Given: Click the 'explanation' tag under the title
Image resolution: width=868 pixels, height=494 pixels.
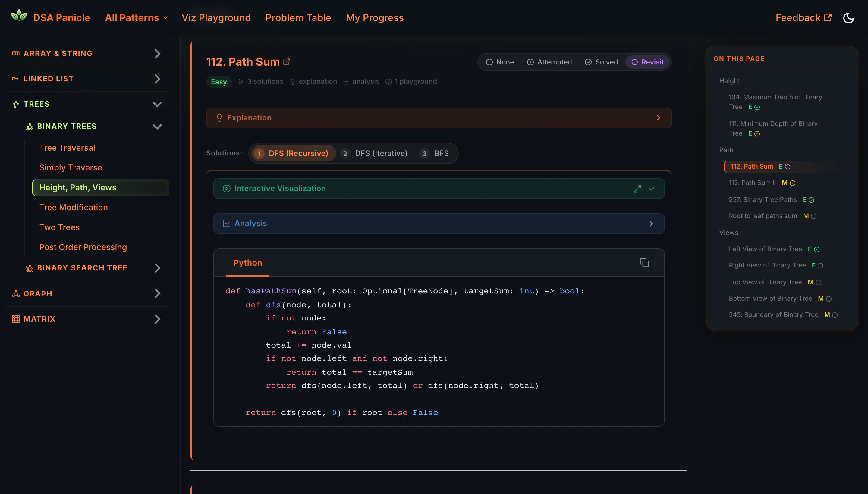Looking at the screenshot, I should tap(314, 81).
